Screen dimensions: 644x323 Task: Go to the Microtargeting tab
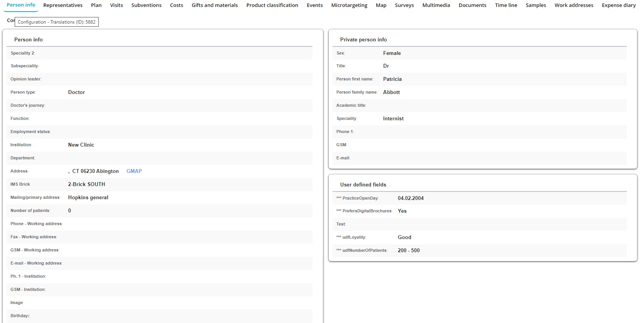pos(349,5)
